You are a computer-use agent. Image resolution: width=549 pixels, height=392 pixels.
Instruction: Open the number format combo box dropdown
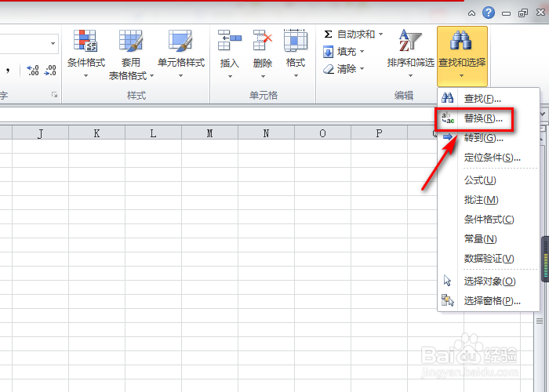click(x=53, y=44)
